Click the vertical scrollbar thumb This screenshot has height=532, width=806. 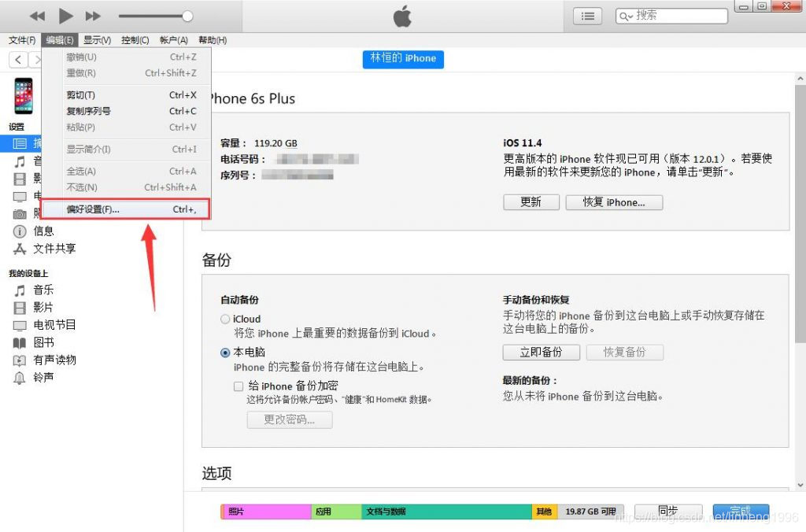(800, 214)
